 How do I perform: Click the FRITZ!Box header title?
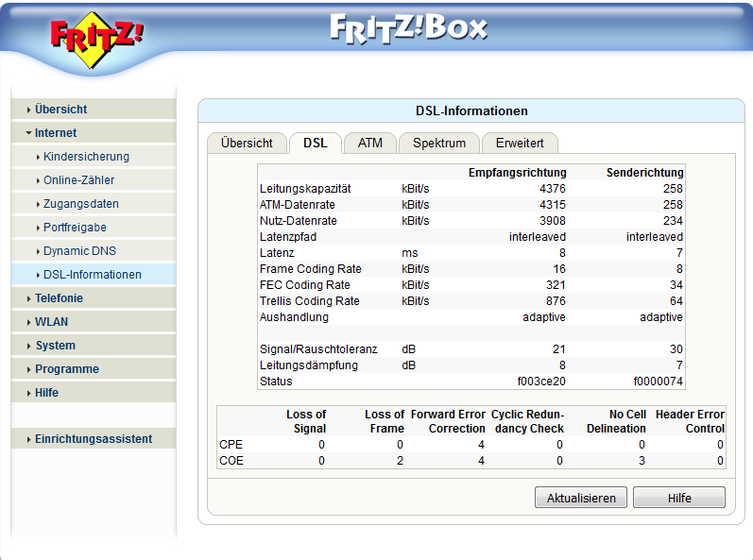click(409, 28)
